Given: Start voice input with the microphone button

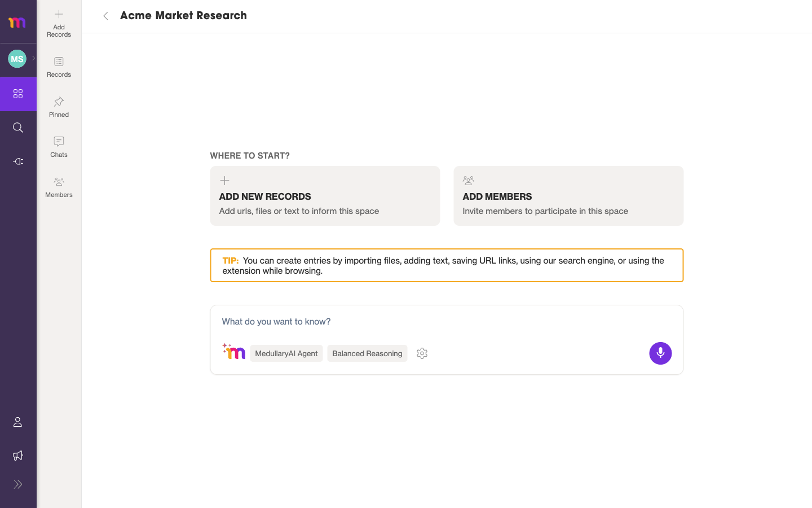Looking at the screenshot, I should (x=660, y=353).
